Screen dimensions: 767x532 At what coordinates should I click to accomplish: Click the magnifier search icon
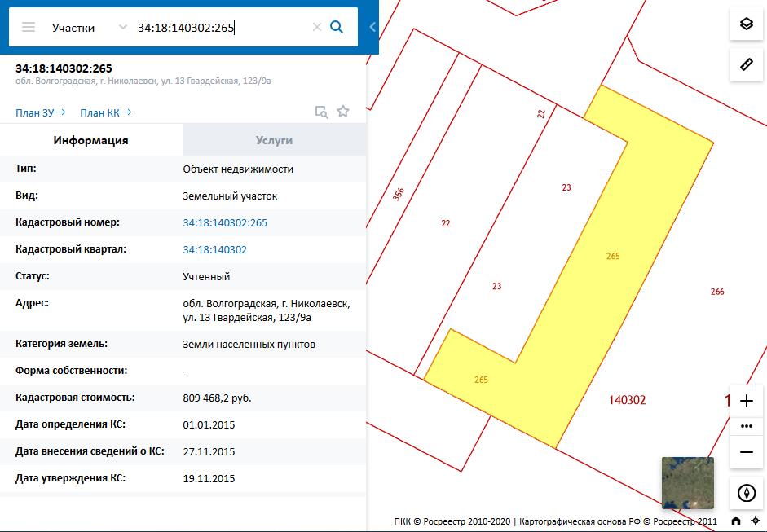tap(337, 27)
